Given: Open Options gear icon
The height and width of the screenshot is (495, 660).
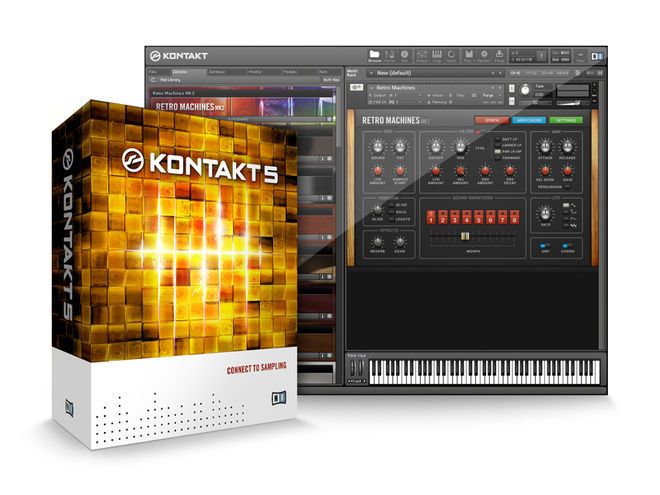Looking at the screenshot, I should (484, 56).
